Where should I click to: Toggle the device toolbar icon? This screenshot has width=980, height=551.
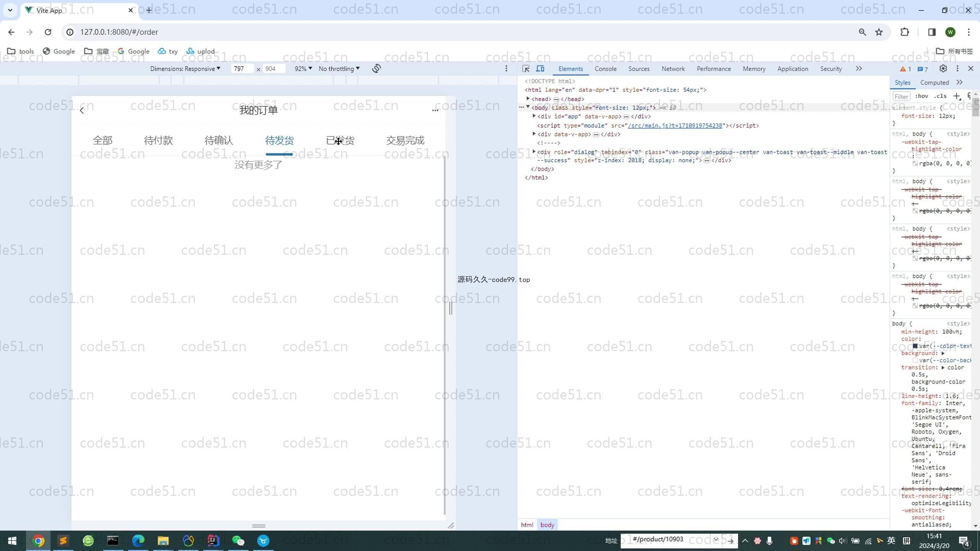point(540,68)
